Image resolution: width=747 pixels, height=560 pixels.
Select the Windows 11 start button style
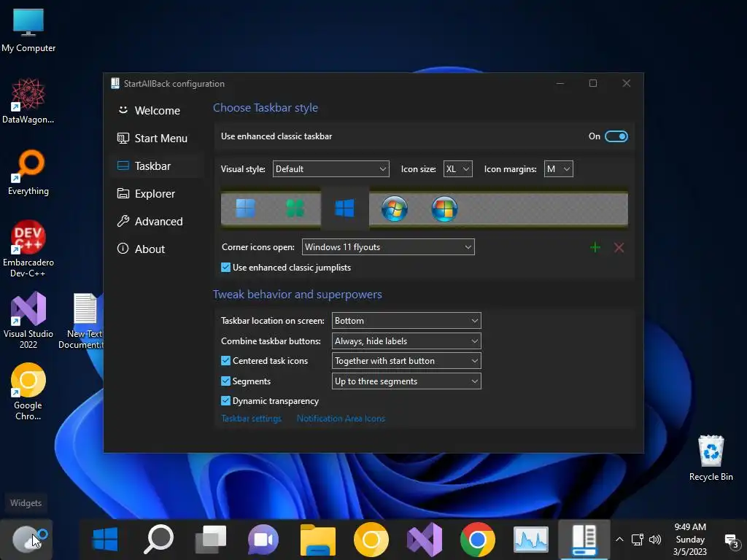coord(245,208)
